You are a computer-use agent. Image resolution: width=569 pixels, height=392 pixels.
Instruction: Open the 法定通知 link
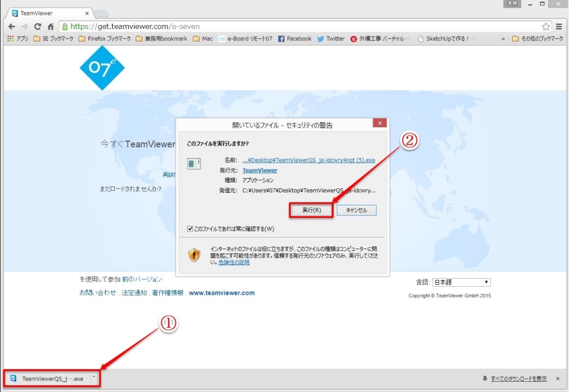tap(134, 293)
